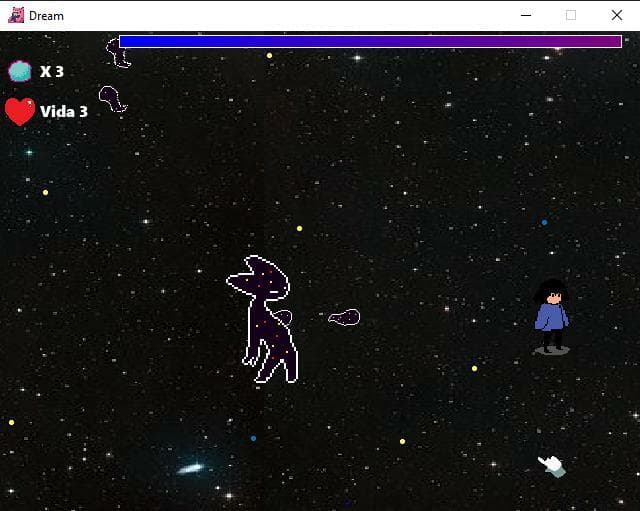Image resolution: width=640 pixels, height=511 pixels.
Task: Maximize the Dream window
Action: click(x=571, y=16)
